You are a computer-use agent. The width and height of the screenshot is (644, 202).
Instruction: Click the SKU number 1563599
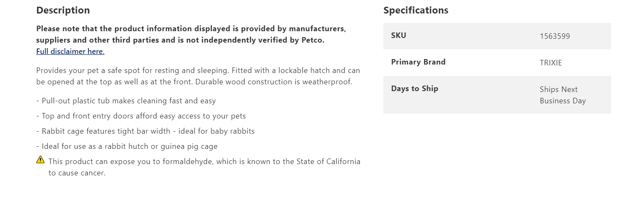[x=555, y=36]
